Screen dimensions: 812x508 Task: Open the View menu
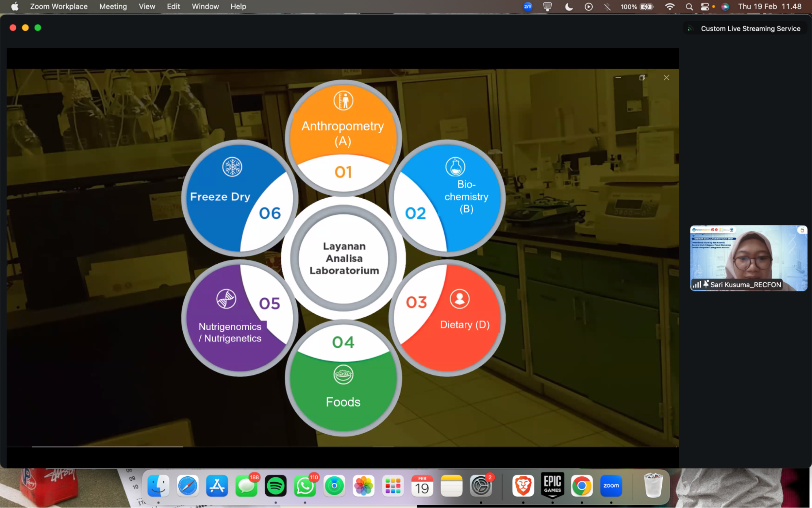tap(147, 7)
